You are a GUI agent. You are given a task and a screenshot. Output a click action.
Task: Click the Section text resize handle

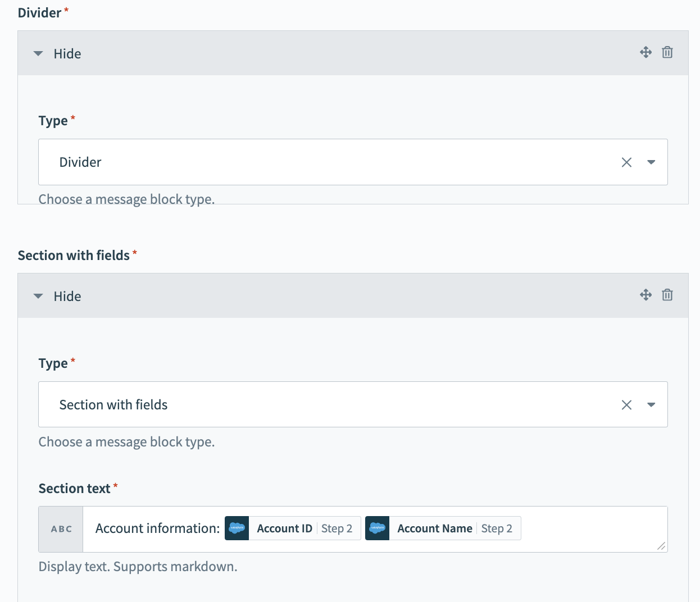tap(661, 546)
